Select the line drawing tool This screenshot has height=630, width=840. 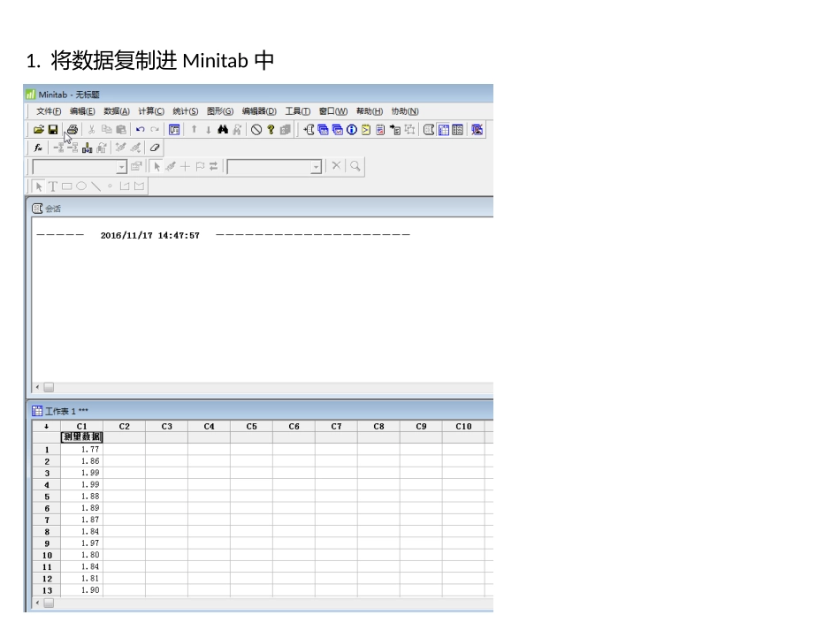[95, 186]
